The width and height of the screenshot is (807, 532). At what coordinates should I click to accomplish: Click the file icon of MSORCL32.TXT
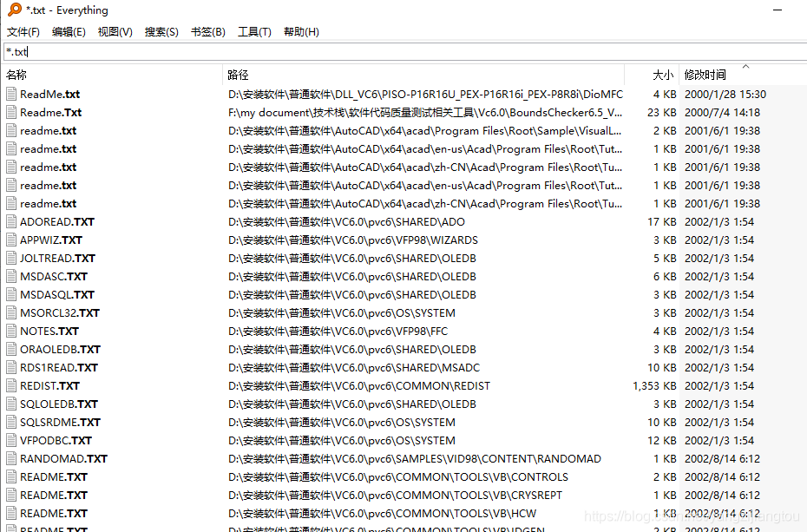pyautogui.click(x=11, y=312)
